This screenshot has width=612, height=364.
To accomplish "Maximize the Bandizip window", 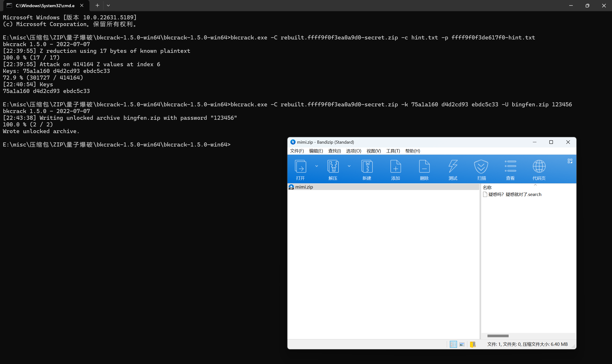I will 551,142.
